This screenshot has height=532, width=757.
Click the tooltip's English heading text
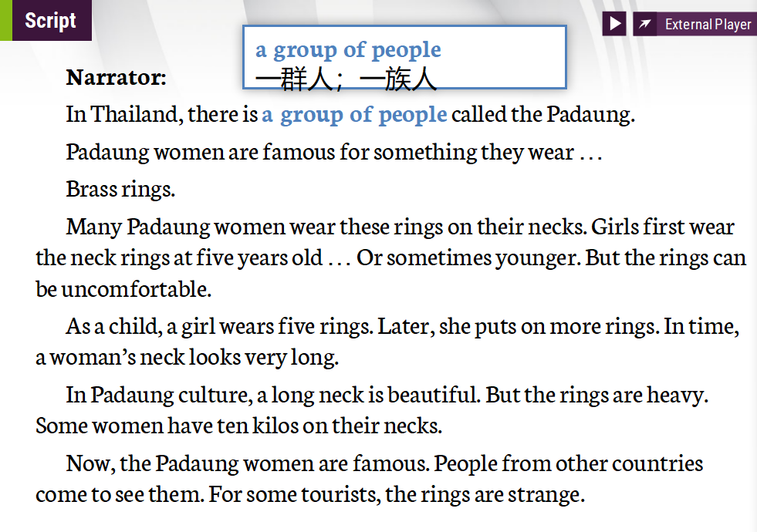click(x=348, y=50)
